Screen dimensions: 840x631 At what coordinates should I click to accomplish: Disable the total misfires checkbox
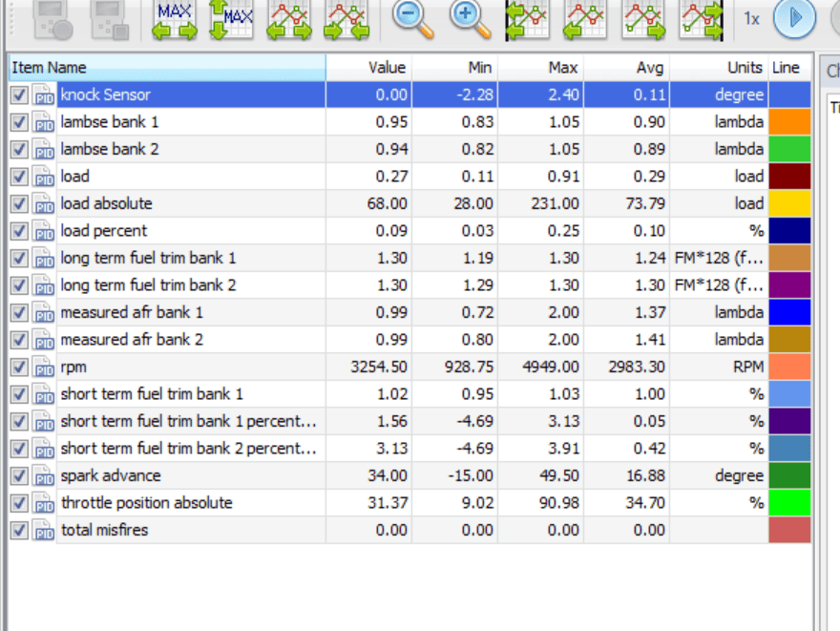coord(19,531)
